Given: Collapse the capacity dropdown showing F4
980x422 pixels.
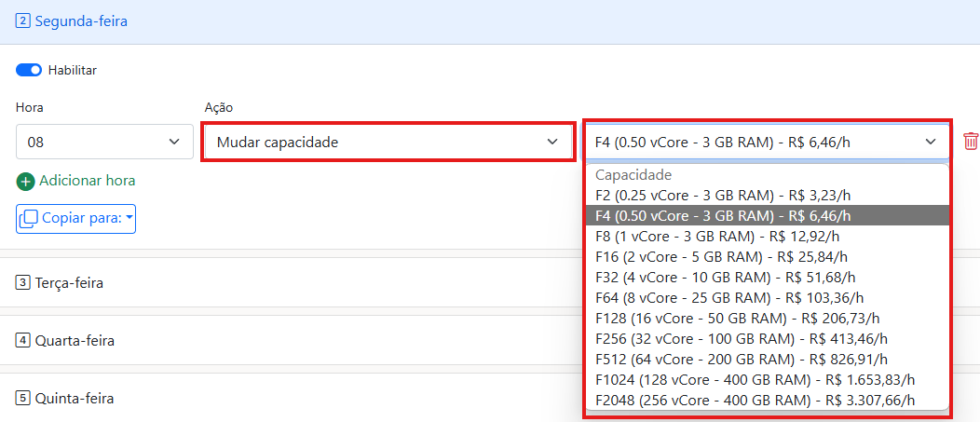Looking at the screenshot, I should click(766, 142).
